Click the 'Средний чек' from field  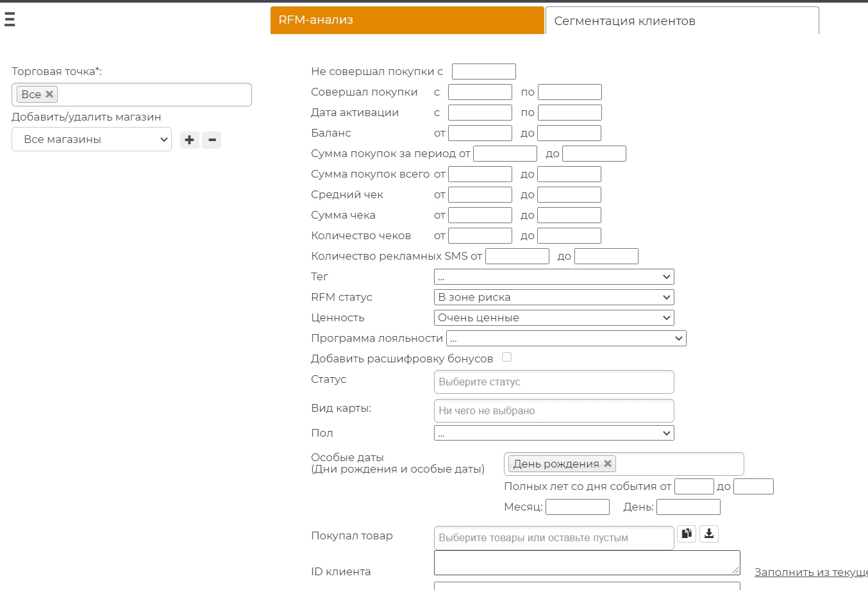(x=480, y=195)
